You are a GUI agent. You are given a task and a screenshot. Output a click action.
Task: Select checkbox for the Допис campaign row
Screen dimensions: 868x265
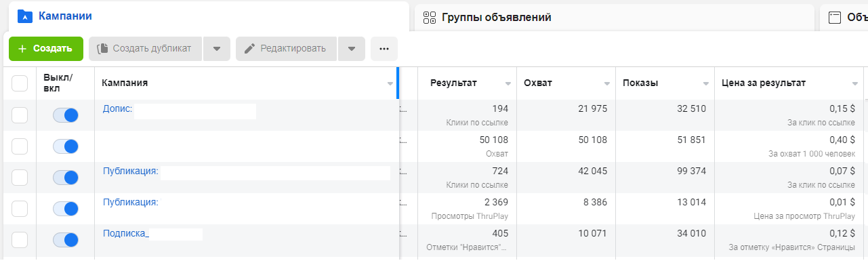[20, 115]
